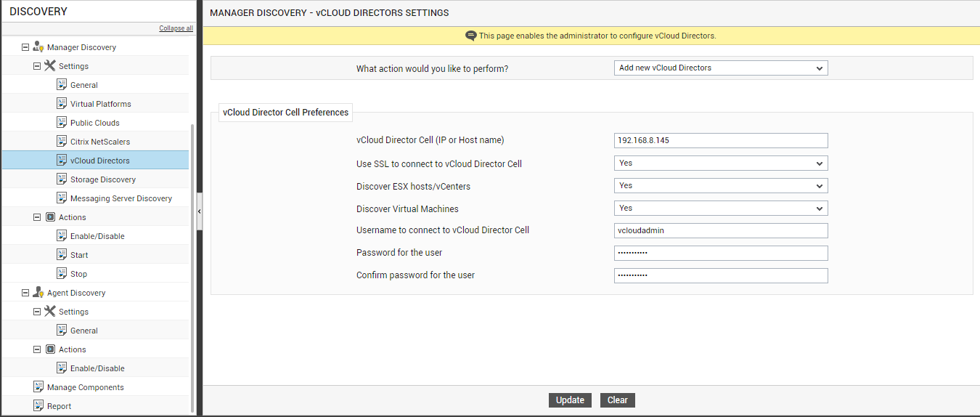The width and height of the screenshot is (980, 417).
Task: Click the page icon beside Storage Discovery
Action: click(62, 179)
